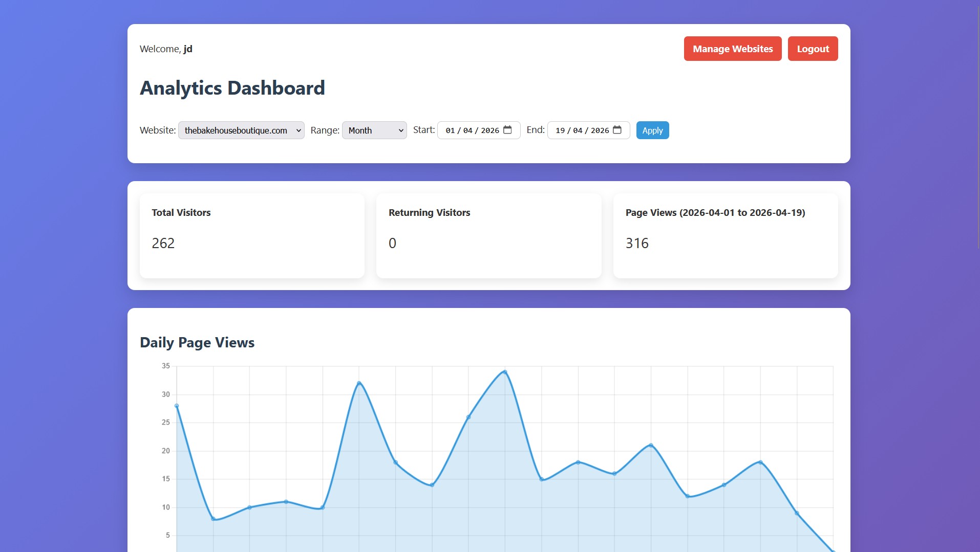Select the day segment in Start date
980x552 pixels.
pos(450,130)
